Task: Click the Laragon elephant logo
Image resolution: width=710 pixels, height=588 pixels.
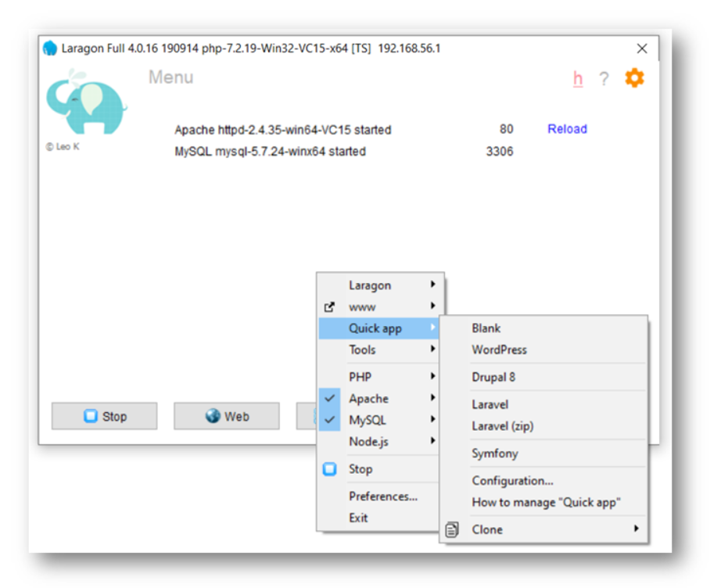Action: pos(86,102)
